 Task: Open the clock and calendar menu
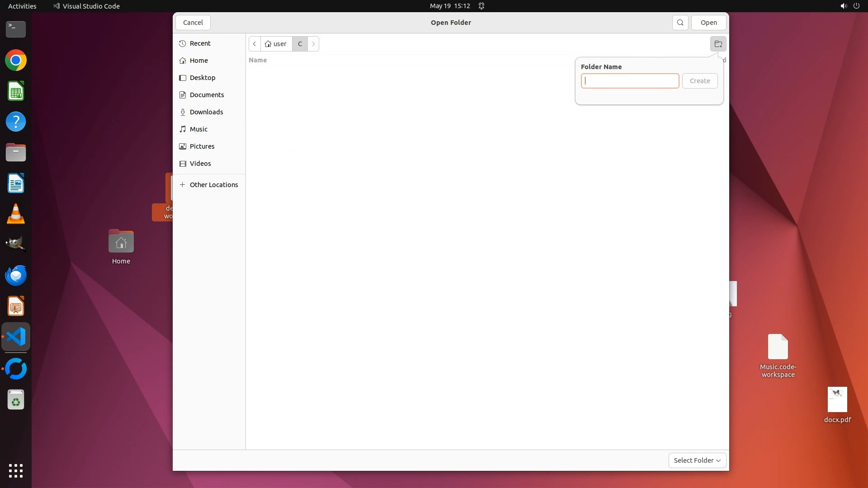449,6
